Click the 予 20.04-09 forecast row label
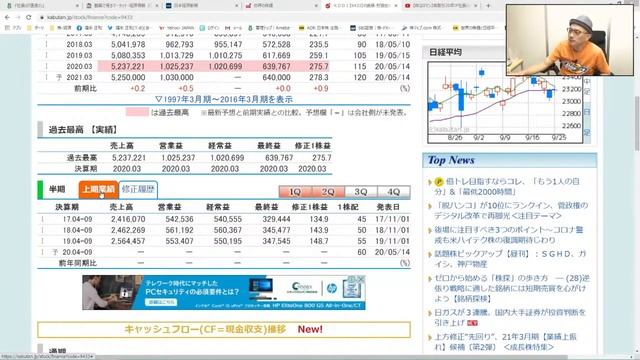 pos(72,252)
